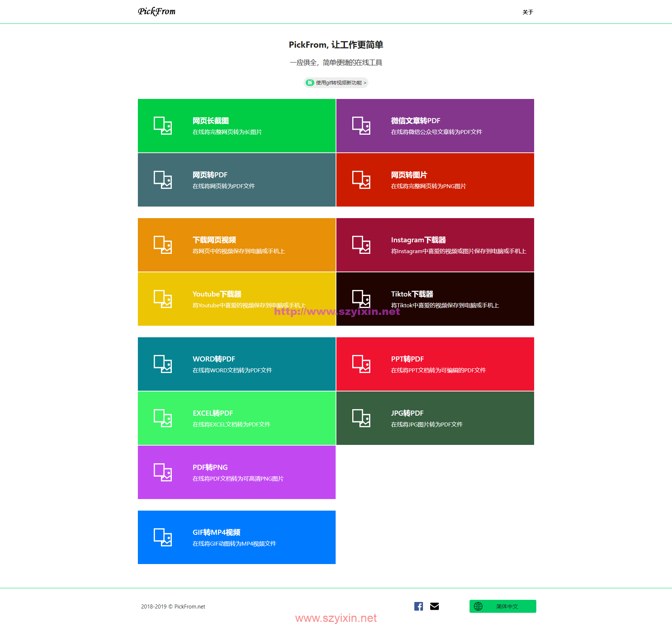Click the globe icon in language selector
The image size is (672, 624).
[478, 606]
